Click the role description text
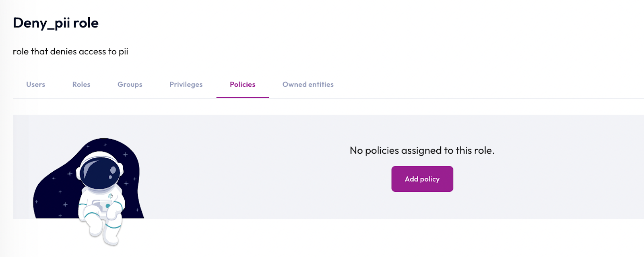This screenshot has height=257, width=644. pos(70,51)
